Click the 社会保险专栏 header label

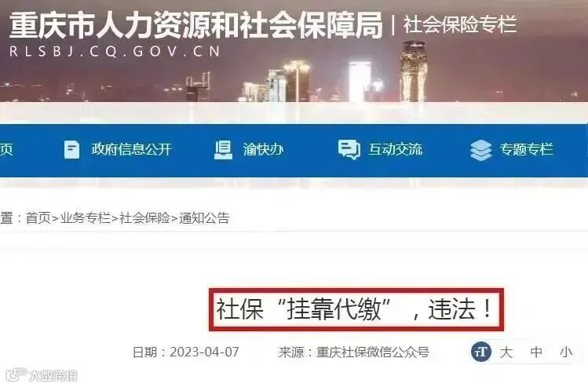point(460,24)
